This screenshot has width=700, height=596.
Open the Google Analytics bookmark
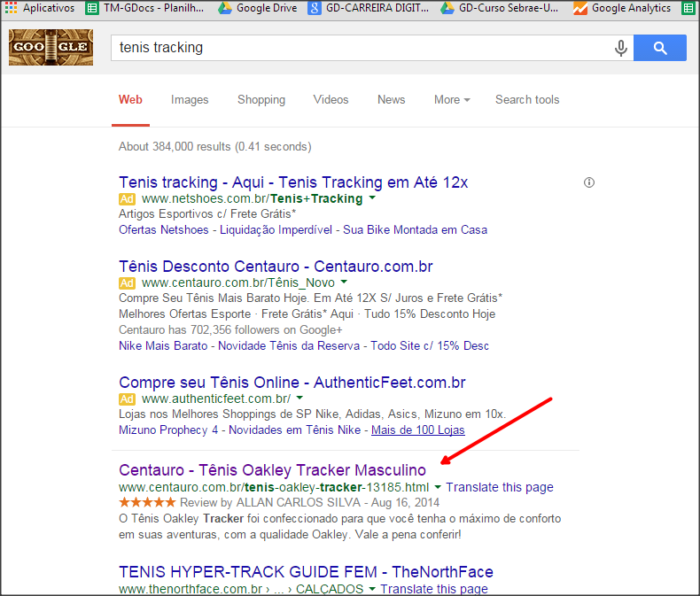point(622,8)
